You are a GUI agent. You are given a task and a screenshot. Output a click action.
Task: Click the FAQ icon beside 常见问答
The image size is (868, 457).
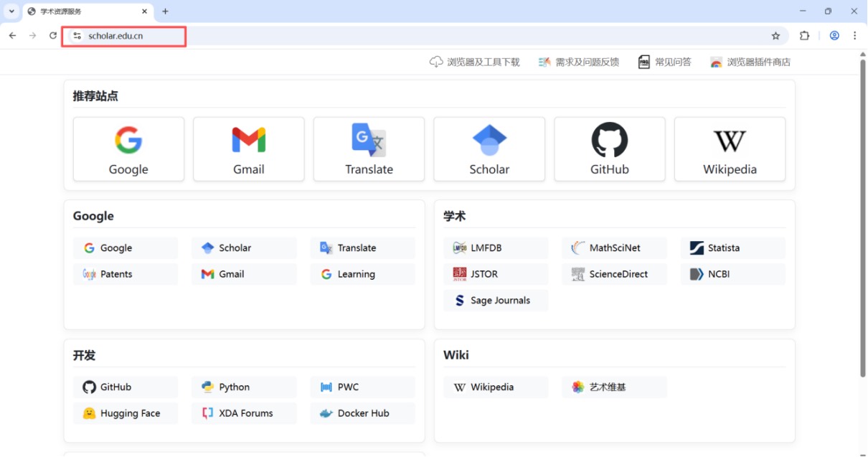click(x=644, y=62)
